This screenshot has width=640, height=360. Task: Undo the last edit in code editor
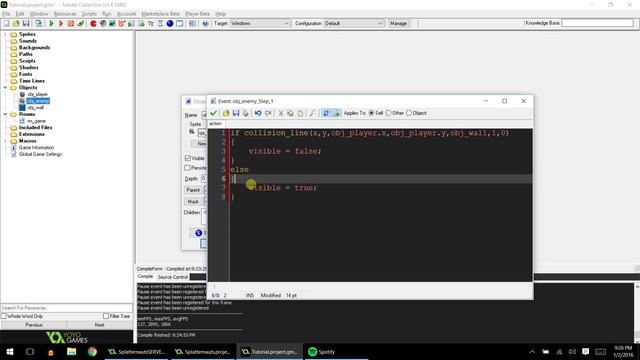(258, 113)
